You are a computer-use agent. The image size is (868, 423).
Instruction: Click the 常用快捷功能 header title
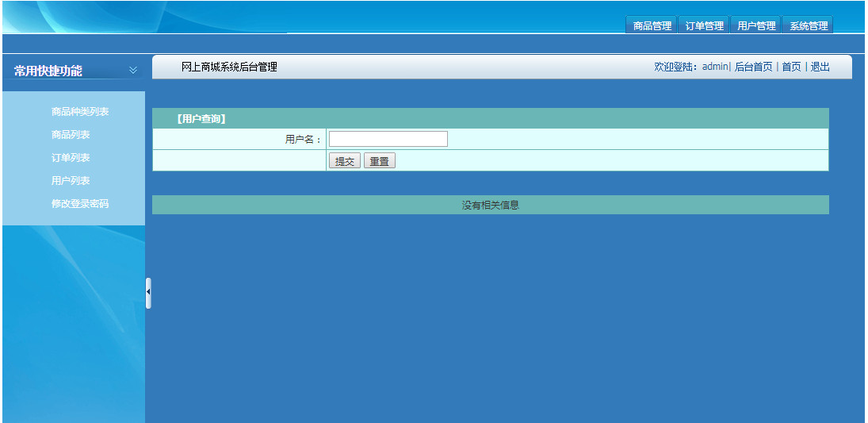tap(48, 71)
